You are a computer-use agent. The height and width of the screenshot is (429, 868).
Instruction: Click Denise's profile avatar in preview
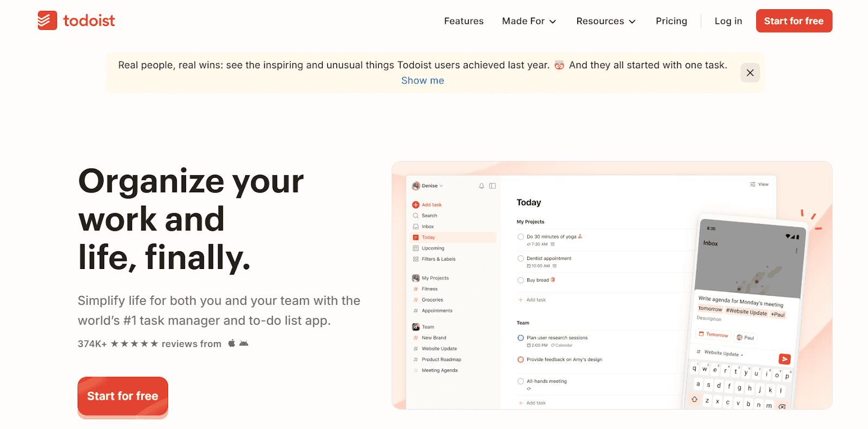(x=416, y=186)
